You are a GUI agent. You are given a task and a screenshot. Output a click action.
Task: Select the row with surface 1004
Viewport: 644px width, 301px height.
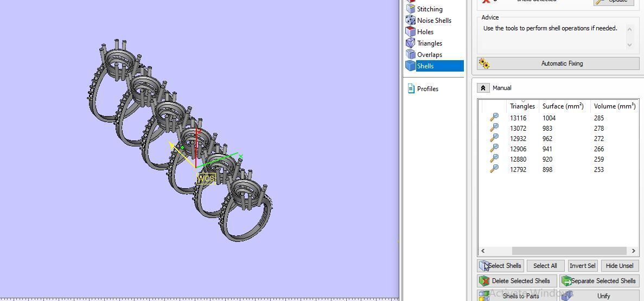point(558,118)
